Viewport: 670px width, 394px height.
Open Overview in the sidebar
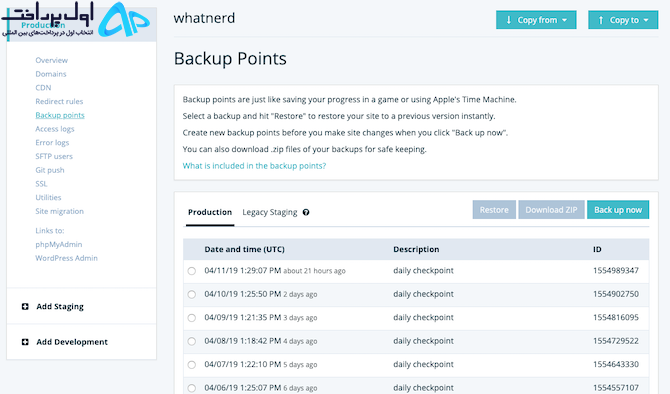52,60
